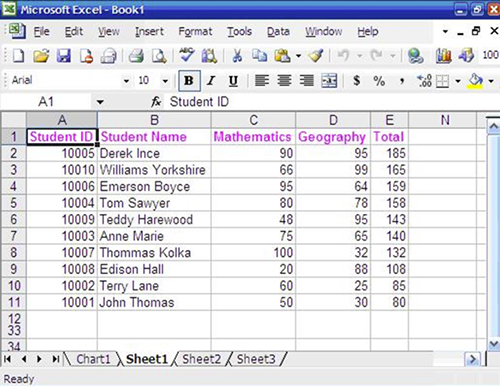Switch to the Chart1 sheet tab
Viewport: 500px width, 386px height.
click(x=93, y=359)
